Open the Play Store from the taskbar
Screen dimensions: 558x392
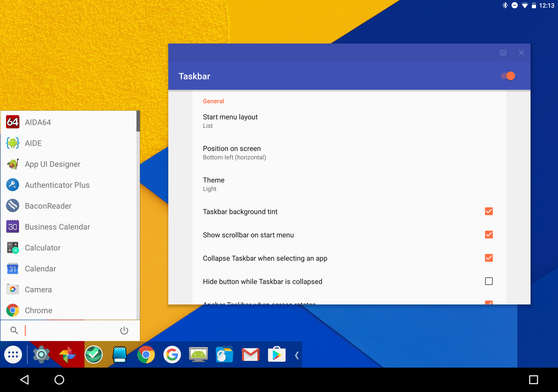[276, 355]
